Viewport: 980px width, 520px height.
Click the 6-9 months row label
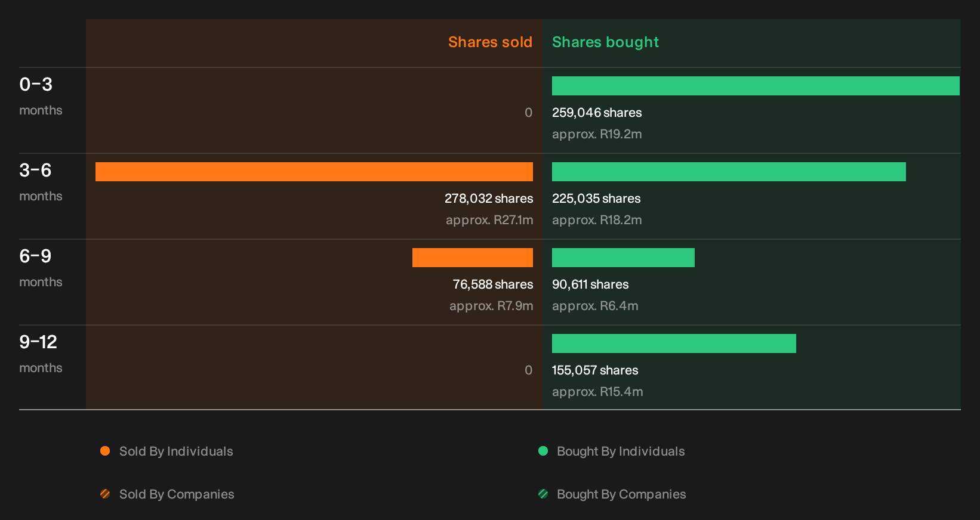[41, 268]
